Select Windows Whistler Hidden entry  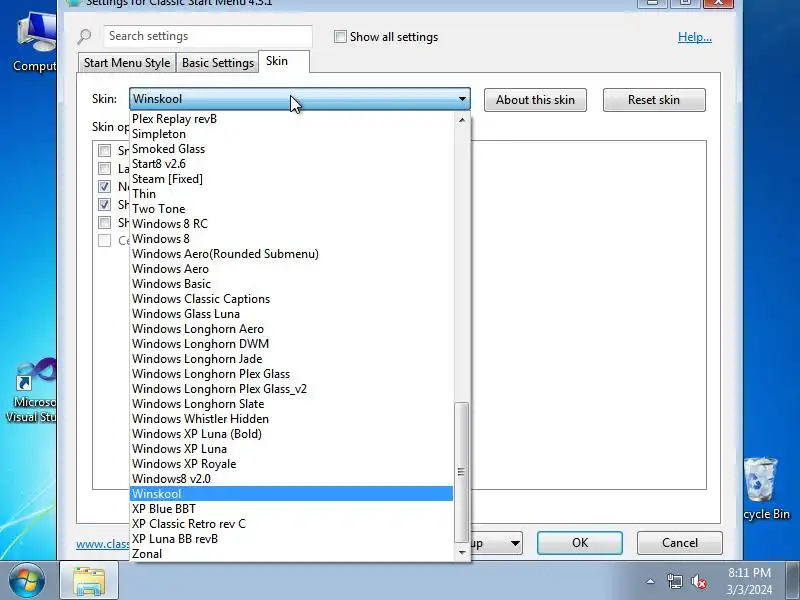[292, 419]
